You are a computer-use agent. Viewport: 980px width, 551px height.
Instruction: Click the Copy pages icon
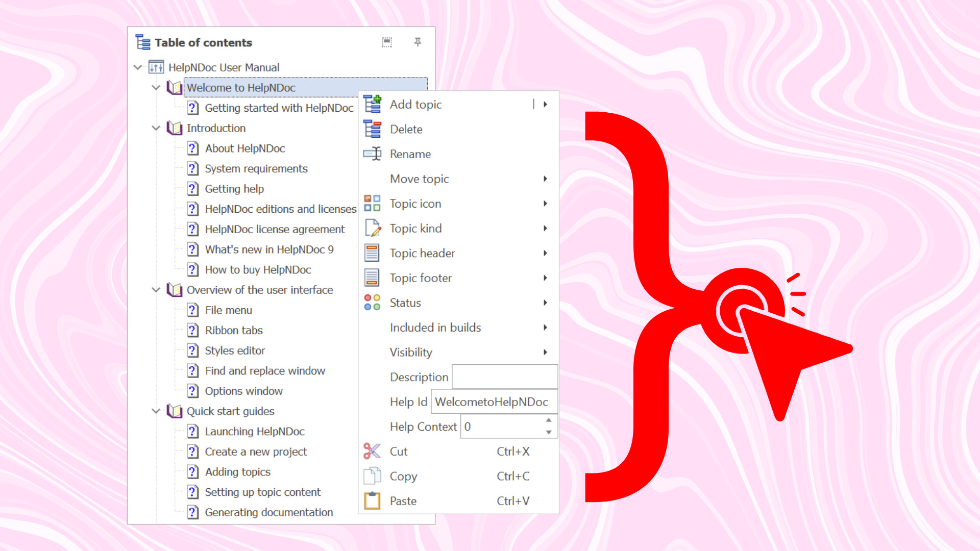tap(373, 476)
